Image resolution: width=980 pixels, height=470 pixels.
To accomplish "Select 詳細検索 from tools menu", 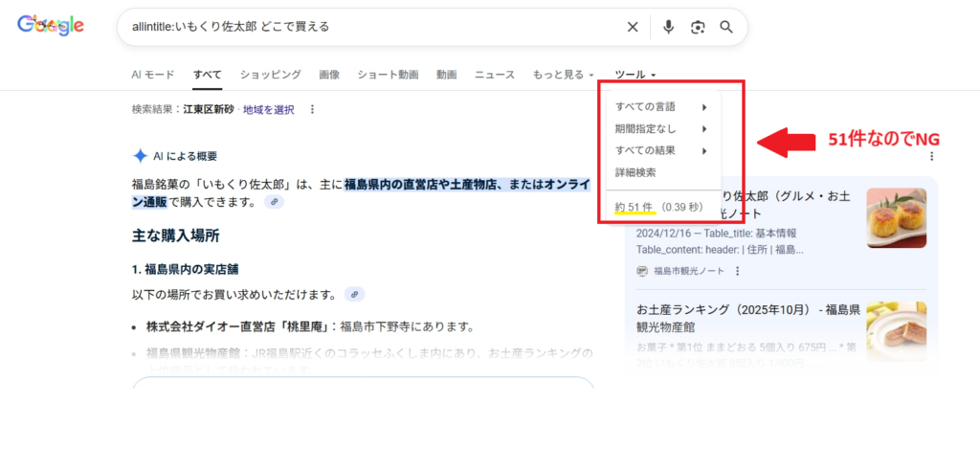I will pyautogui.click(x=635, y=173).
